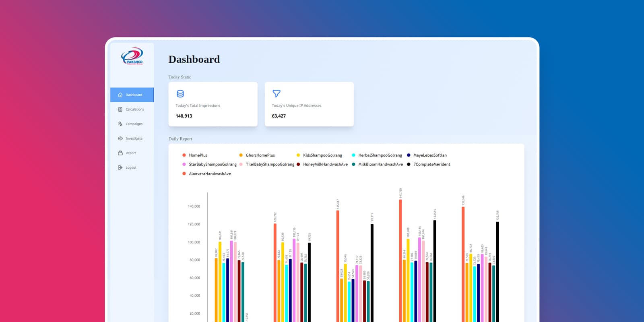This screenshot has width=644, height=322.
Task: Click the Pakshco logo in the sidebar
Action: 132,56
